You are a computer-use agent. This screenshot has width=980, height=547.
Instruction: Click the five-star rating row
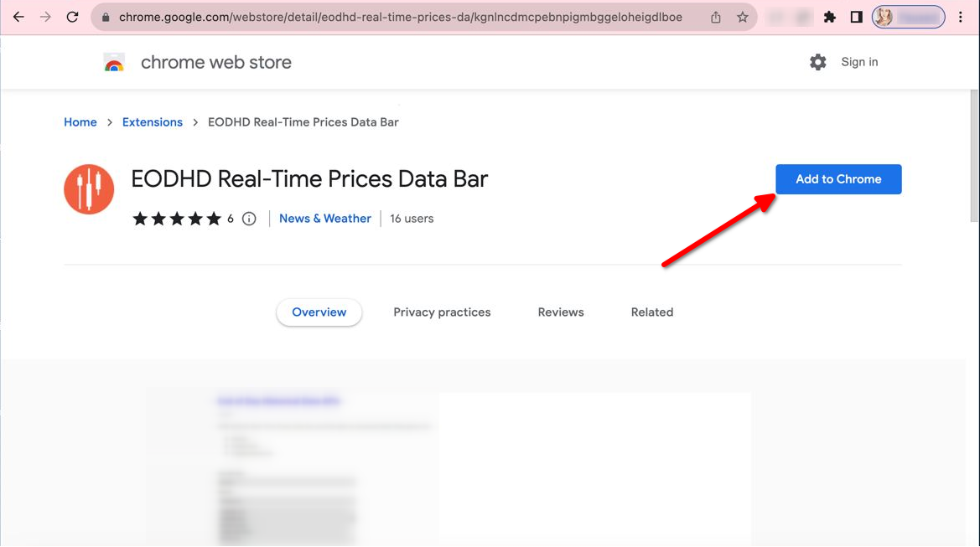pyautogui.click(x=177, y=219)
